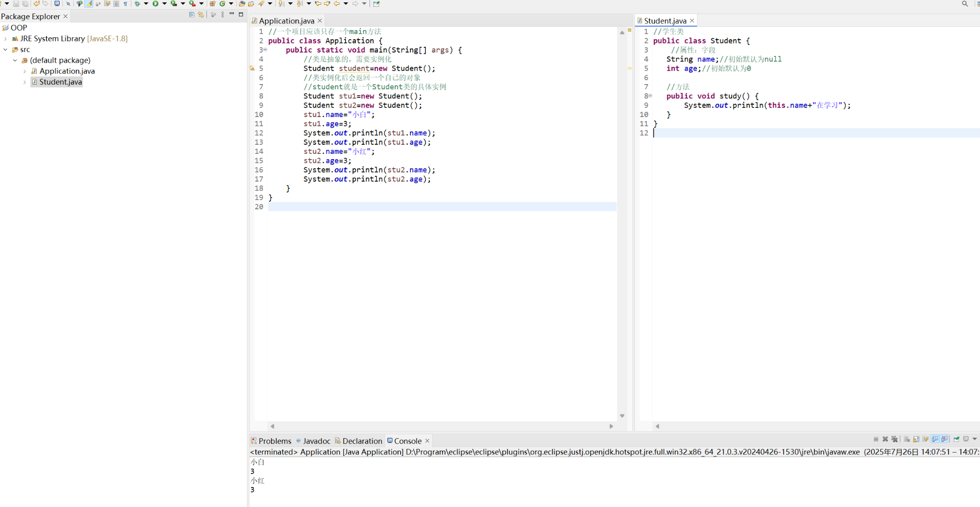
Task: Open the Debug dropdown arrow
Action: click(146, 3)
